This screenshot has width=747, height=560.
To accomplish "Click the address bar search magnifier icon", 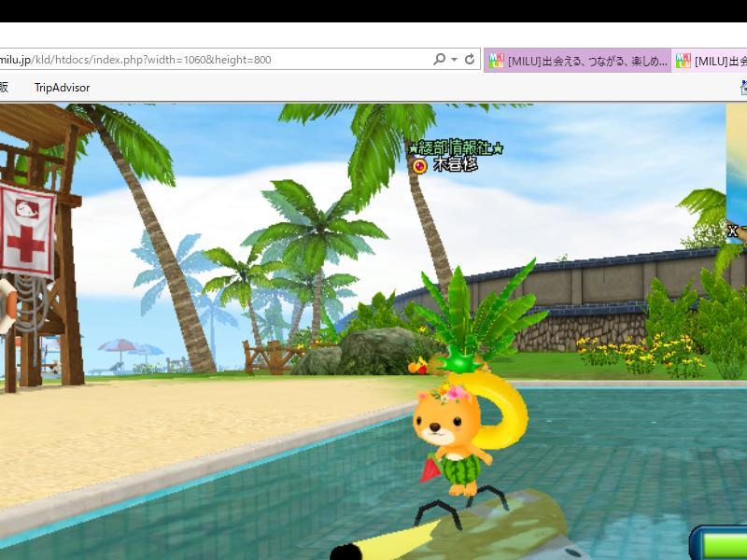I will (x=439, y=60).
